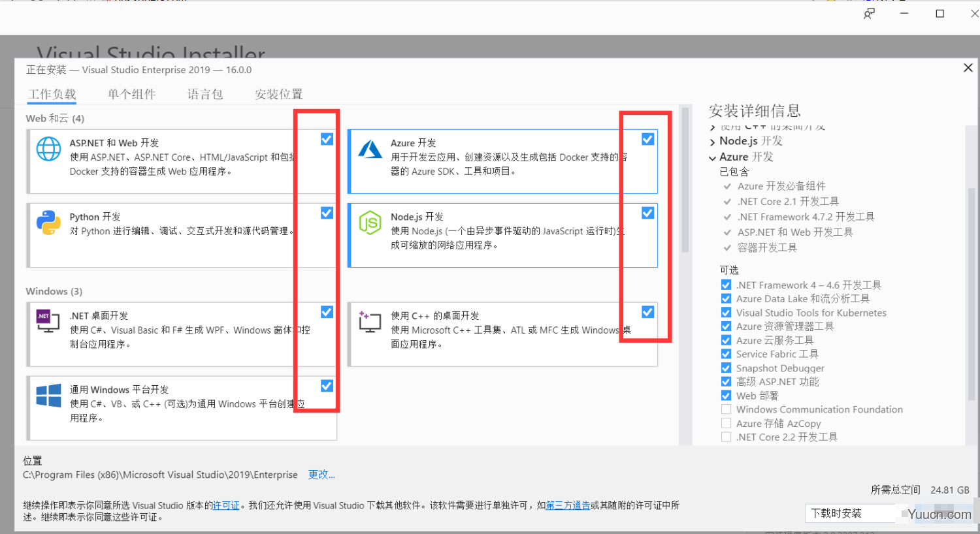
Task: Click the ASP.NET 和 Web 开发工具 included item
Action: (795, 232)
